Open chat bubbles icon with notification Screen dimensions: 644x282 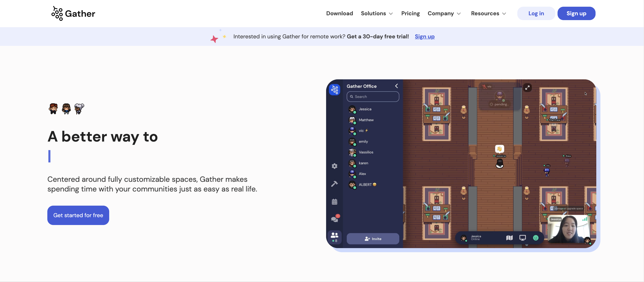point(334,219)
